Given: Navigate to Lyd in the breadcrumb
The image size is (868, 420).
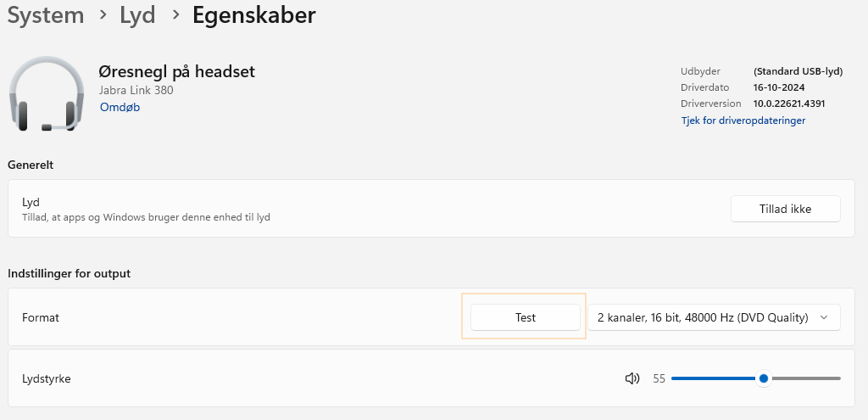Looking at the screenshot, I should 137,15.
